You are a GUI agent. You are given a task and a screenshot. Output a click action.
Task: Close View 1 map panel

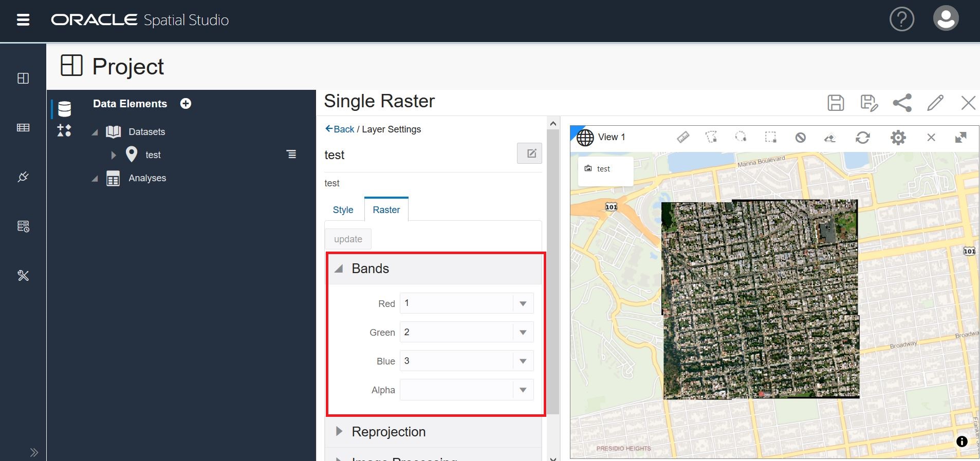click(x=931, y=138)
